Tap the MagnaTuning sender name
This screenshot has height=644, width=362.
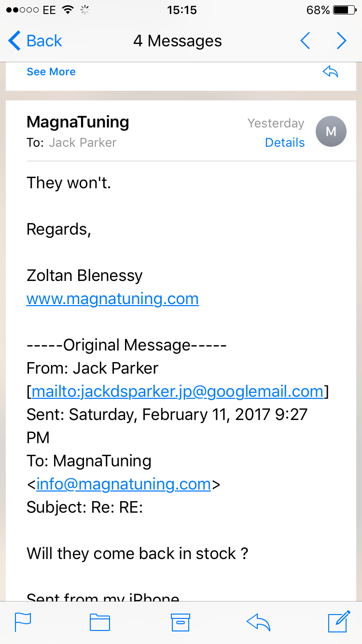78,122
